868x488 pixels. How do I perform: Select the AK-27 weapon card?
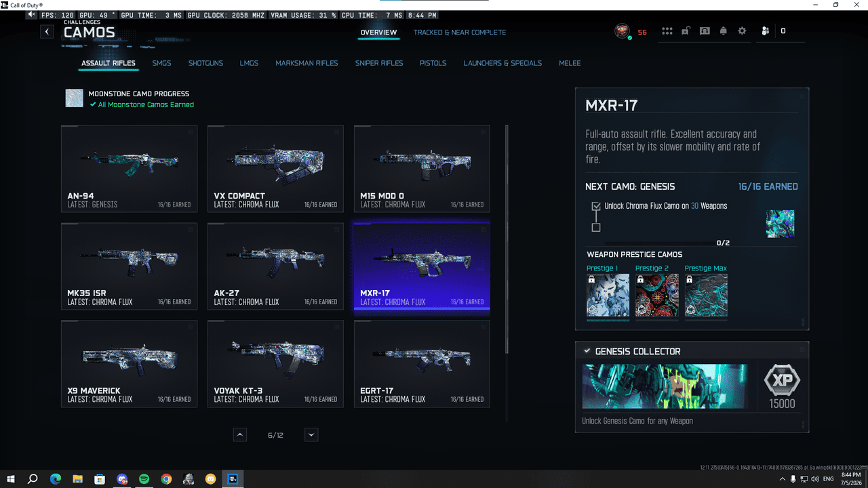click(275, 266)
